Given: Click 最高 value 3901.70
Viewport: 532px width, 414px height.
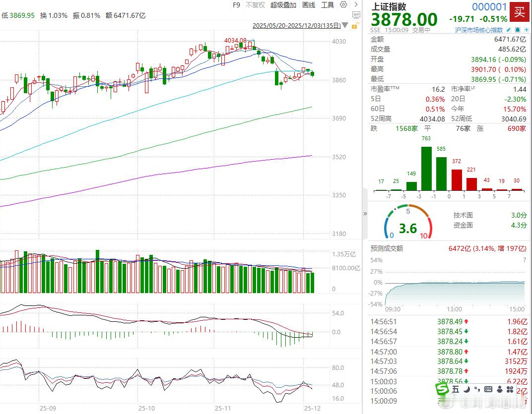Looking at the screenshot, I should tap(498, 69).
